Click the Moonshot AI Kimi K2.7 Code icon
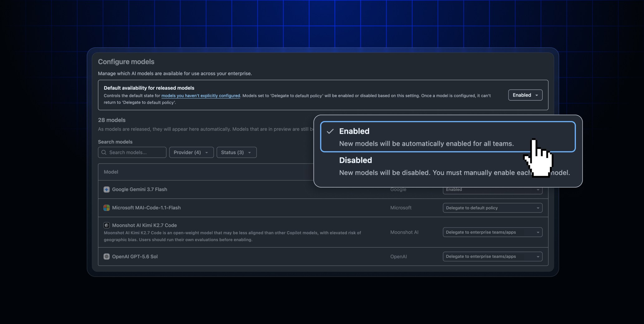The height and width of the screenshot is (324, 644). (106, 225)
